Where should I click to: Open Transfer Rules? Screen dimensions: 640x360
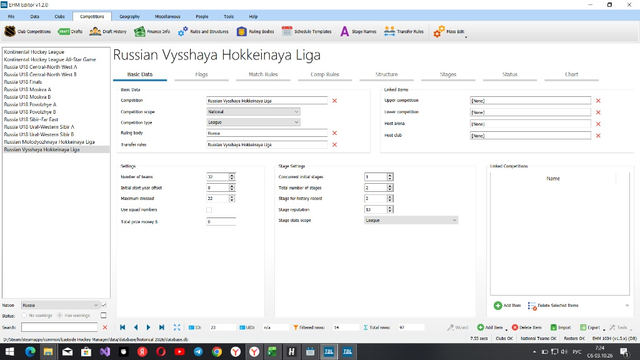(404, 31)
